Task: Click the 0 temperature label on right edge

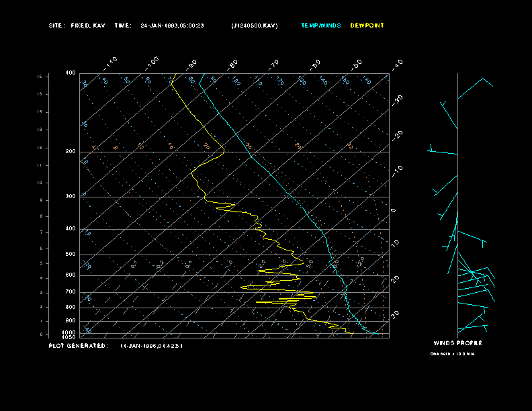Action: click(x=394, y=211)
